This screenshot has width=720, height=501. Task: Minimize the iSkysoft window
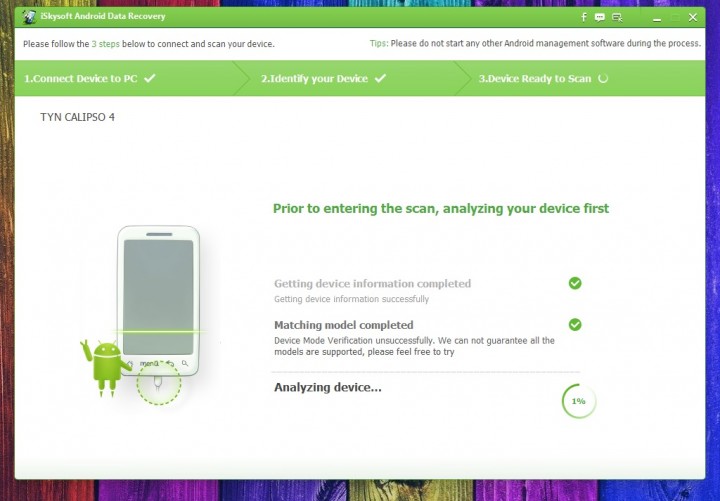[x=657, y=18]
